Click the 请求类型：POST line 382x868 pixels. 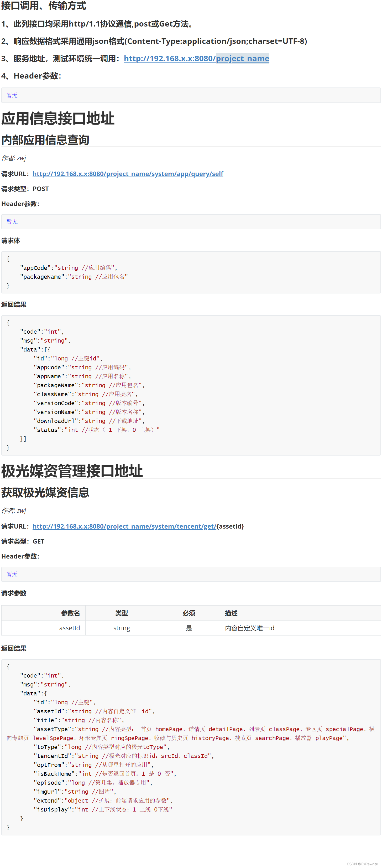tap(25, 189)
